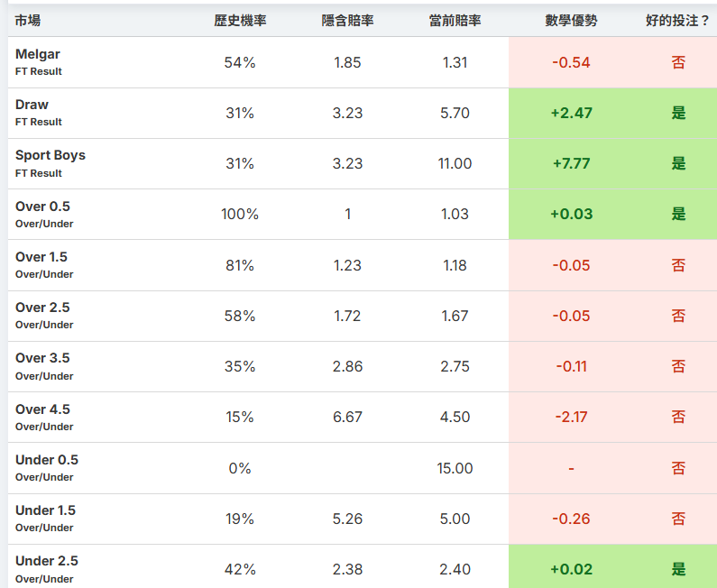
Task: Click the -0.54 math edge value
Action: pyautogui.click(x=571, y=62)
